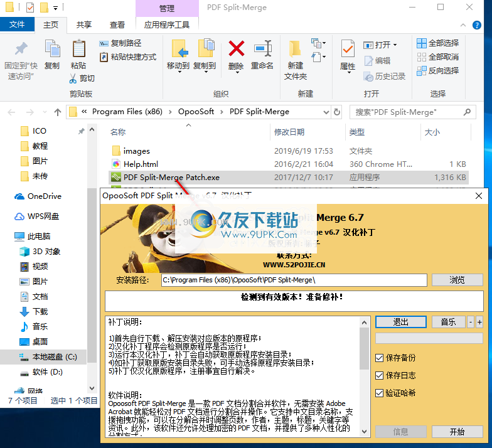Click the 浏览 browse button
The image size is (492, 448).
pos(457,280)
